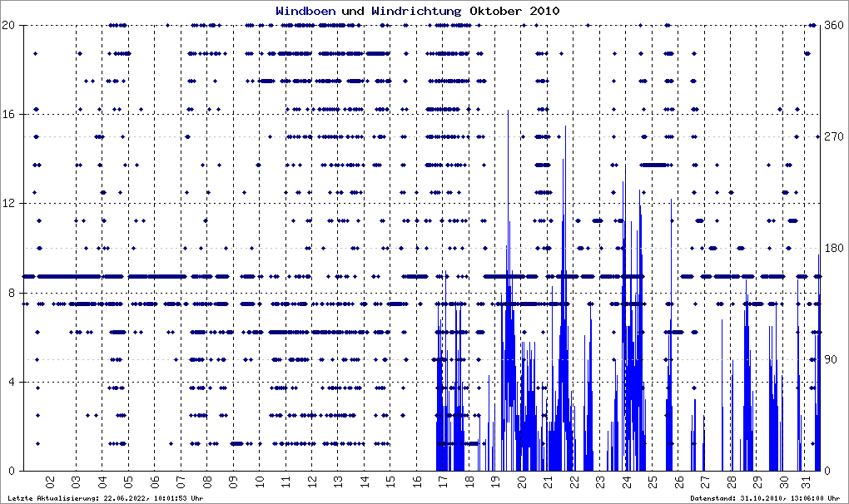Click left axis label 20

pos(8,25)
